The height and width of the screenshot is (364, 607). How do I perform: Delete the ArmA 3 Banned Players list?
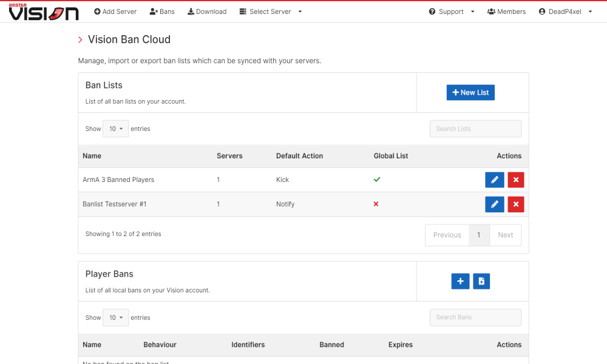(x=516, y=180)
